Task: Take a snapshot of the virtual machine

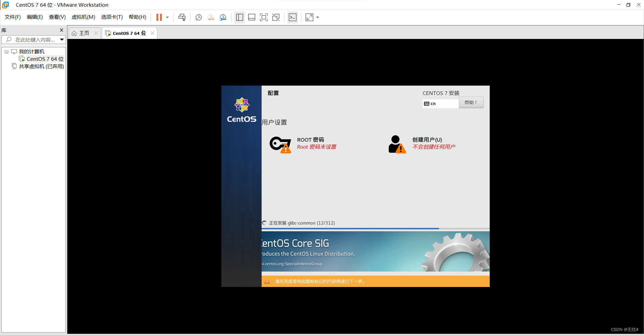Action: pyautogui.click(x=199, y=17)
